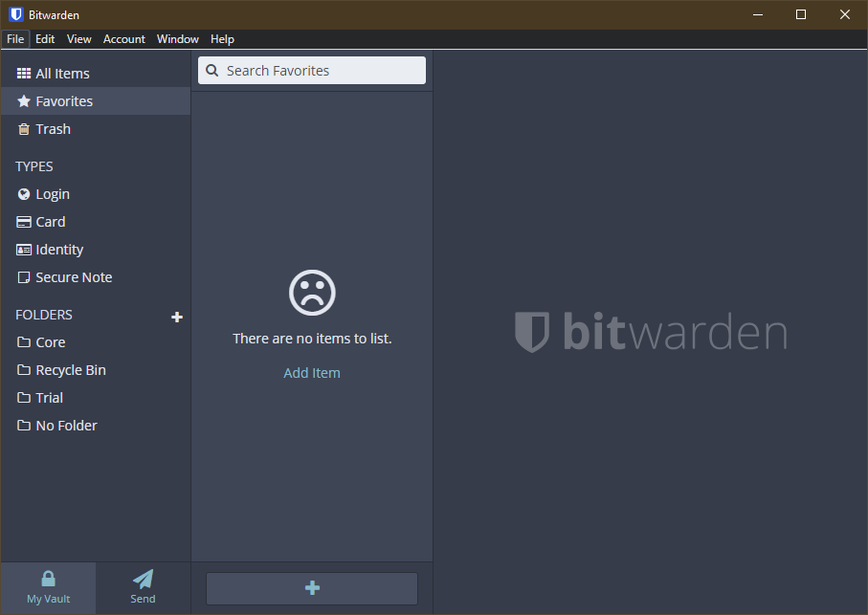Filter by Card type label

tap(51, 222)
